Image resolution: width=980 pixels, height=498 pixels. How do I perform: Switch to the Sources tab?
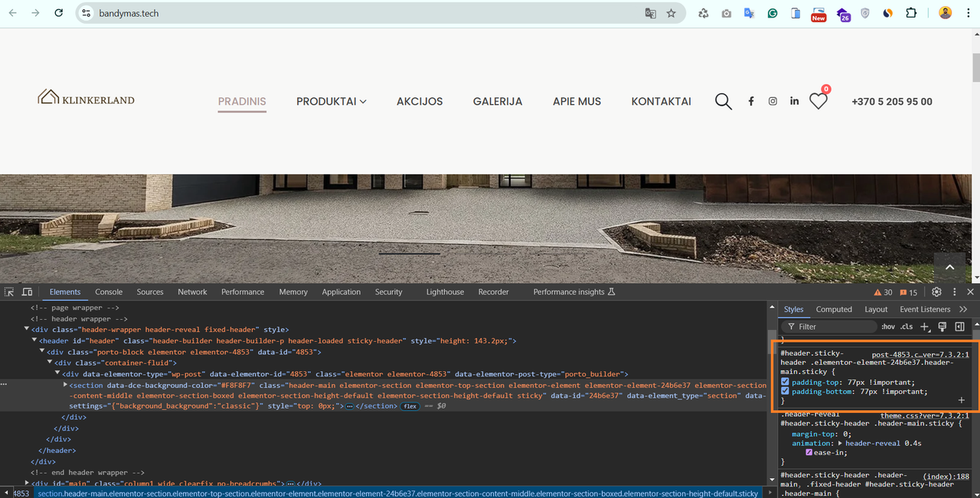click(150, 292)
